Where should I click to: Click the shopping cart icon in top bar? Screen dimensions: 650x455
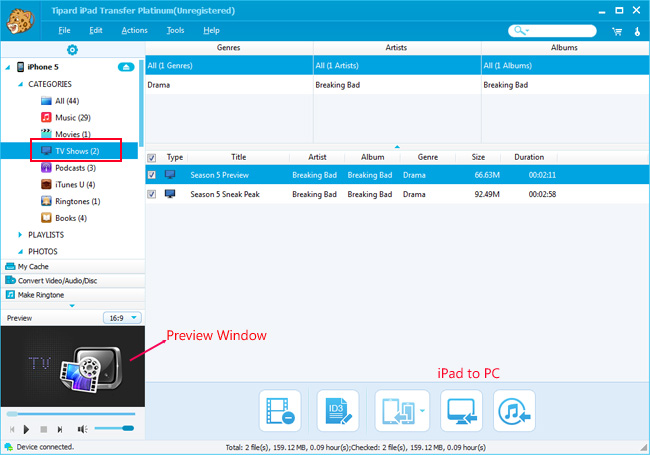coord(617,31)
